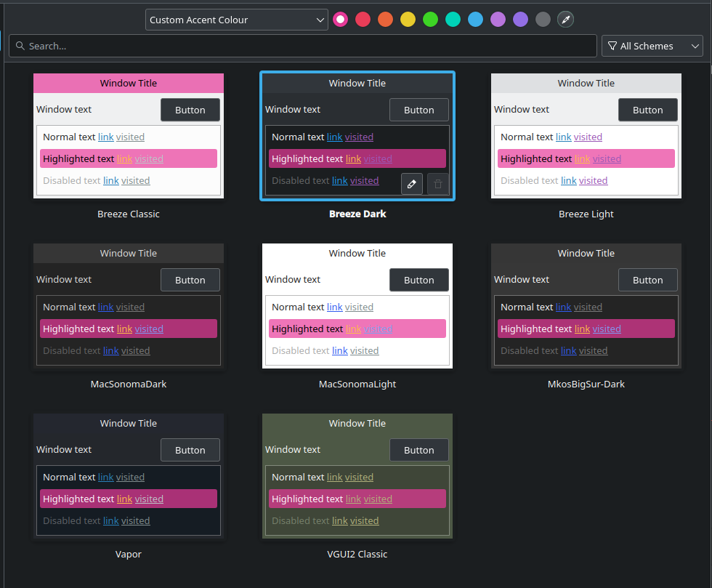Screen dimensions: 712x588
Task: Select the MacSonomaDark scheme preview
Action: pyautogui.click(x=129, y=306)
